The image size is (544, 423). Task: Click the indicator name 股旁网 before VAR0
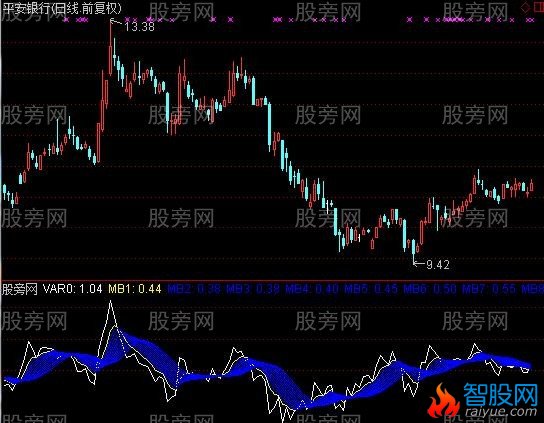pos(19,289)
